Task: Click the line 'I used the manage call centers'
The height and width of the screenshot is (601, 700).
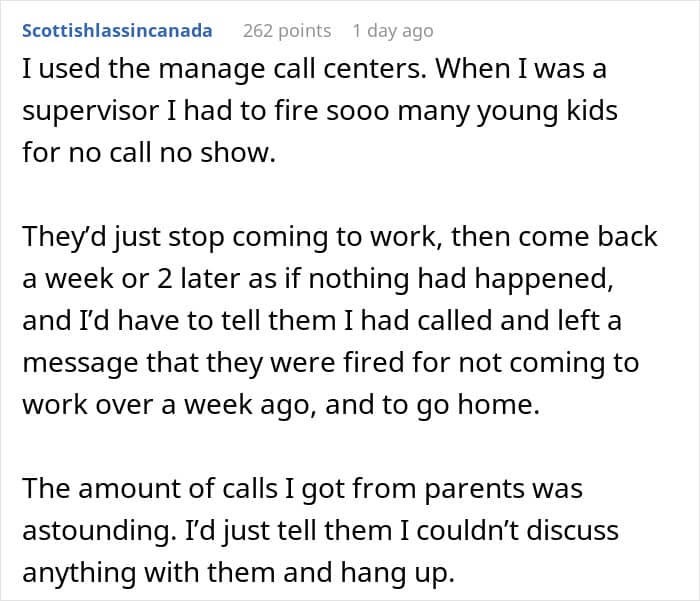Action: [x=314, y=69]
